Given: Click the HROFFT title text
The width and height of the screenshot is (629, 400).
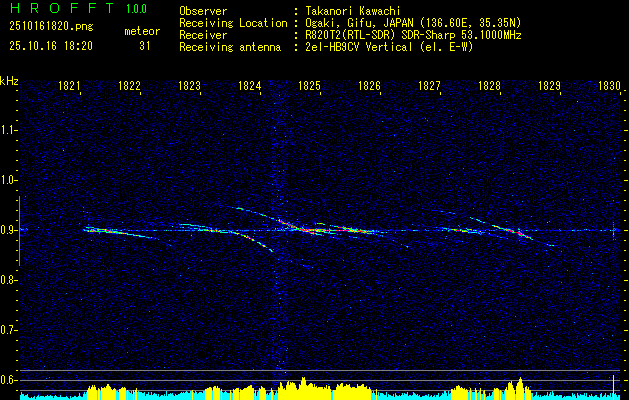Looking at the screenshot, I should click(x=63, y=8).
